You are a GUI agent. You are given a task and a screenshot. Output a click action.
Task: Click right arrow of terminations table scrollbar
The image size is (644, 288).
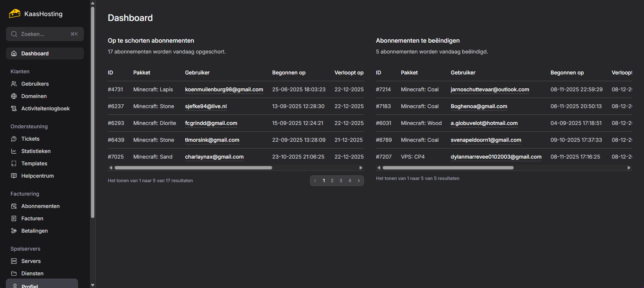[629, 168]
